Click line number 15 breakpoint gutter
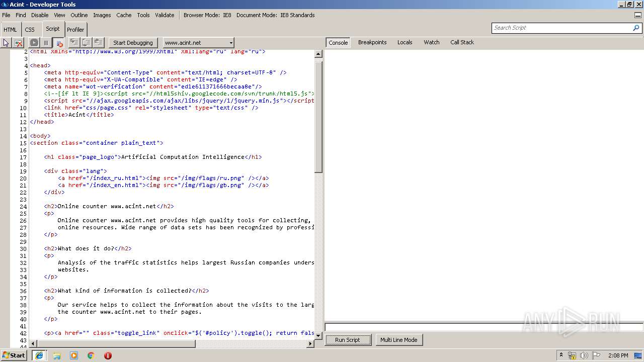The image size is (644, 362). (23, 143)
